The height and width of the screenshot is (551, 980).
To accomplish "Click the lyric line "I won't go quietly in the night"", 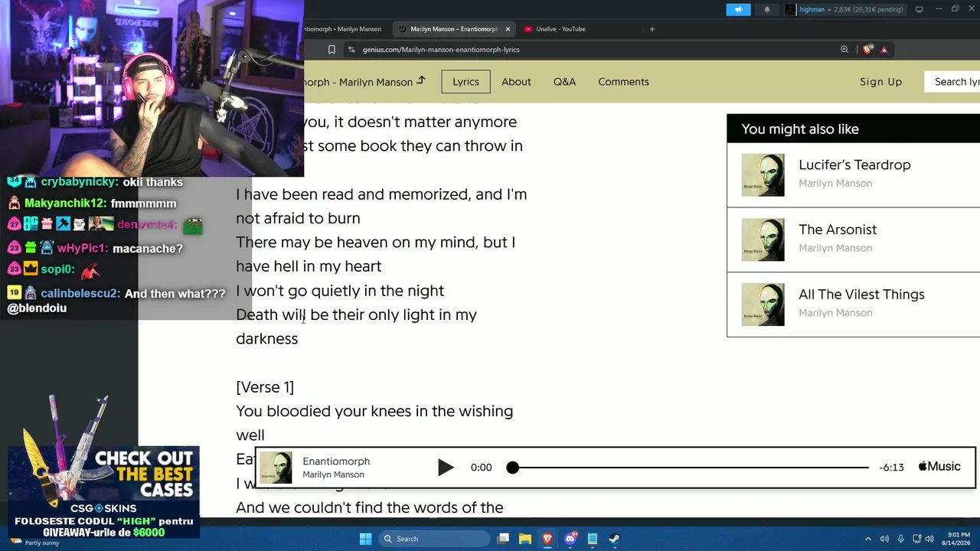I will (340, 291).
